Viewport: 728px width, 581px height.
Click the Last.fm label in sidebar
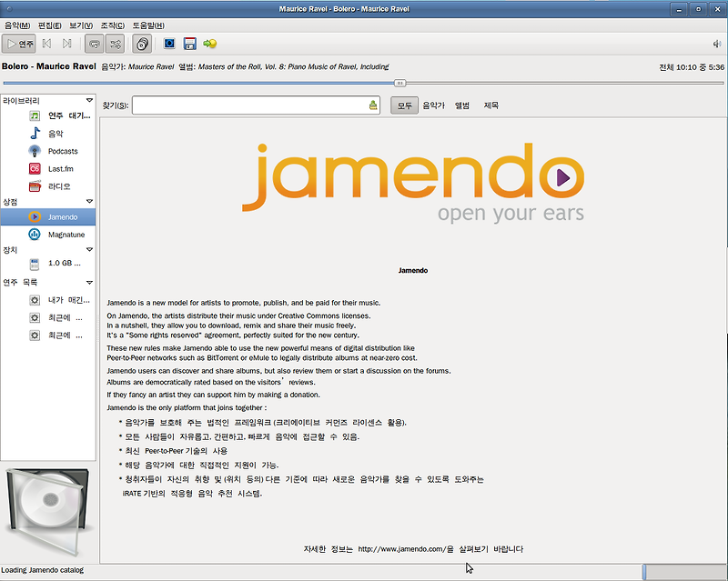click(x=61, y=169)
